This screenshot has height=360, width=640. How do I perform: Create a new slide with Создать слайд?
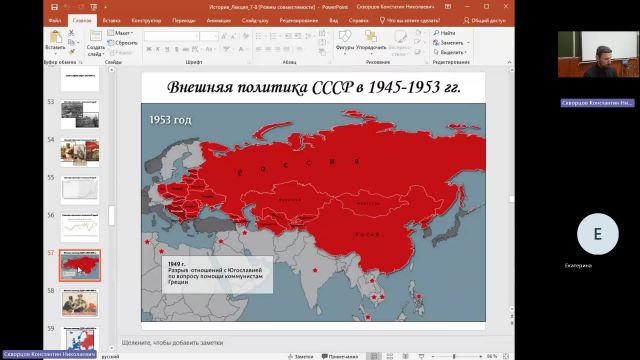95,43
